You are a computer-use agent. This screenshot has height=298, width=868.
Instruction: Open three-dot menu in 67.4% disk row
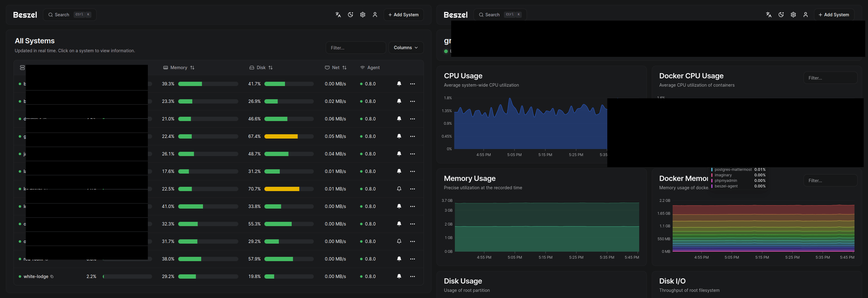click(x=413, y=136)
